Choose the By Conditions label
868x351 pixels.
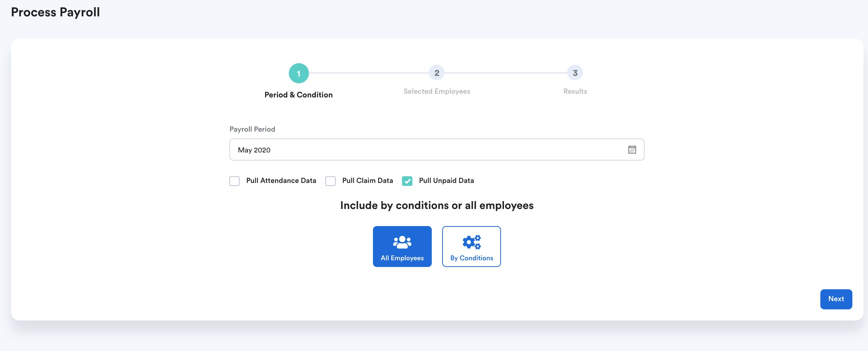(472, 258)
